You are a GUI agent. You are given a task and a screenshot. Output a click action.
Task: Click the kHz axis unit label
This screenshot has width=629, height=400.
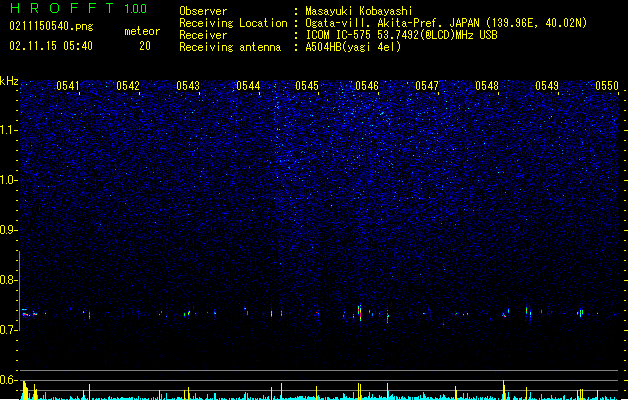tap(9, 81)
